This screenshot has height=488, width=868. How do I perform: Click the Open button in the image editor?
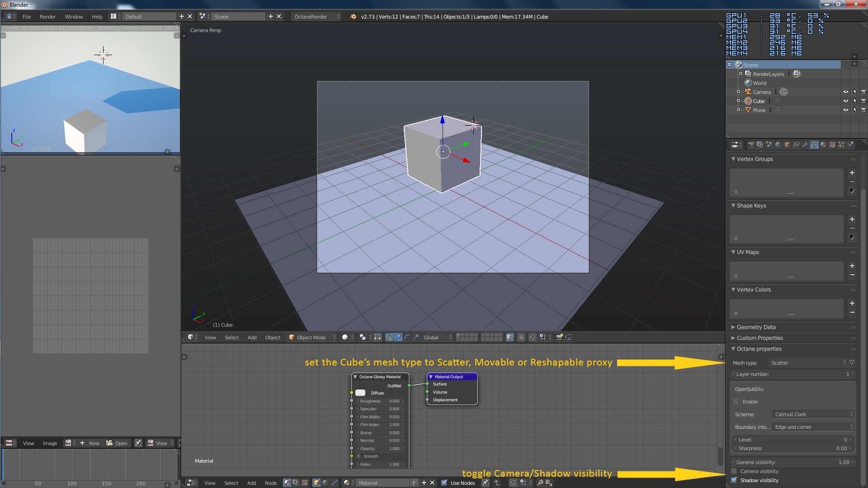tap(117, 443)
